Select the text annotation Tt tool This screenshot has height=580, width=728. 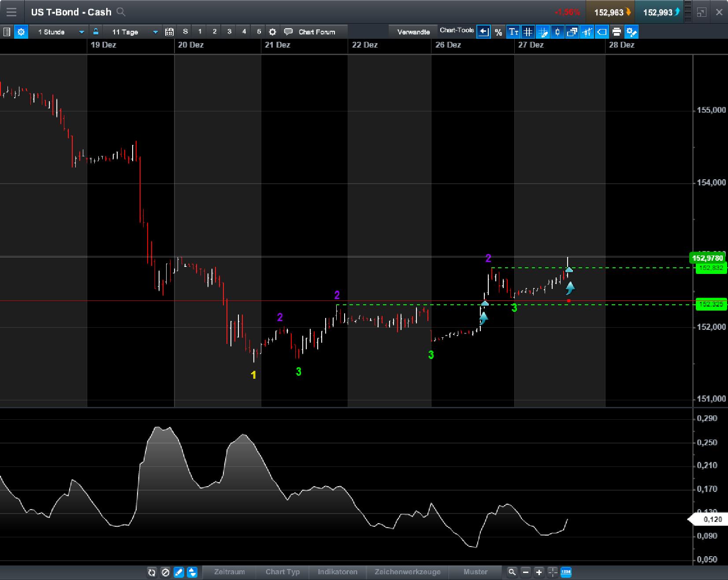[x=513, y=32]
